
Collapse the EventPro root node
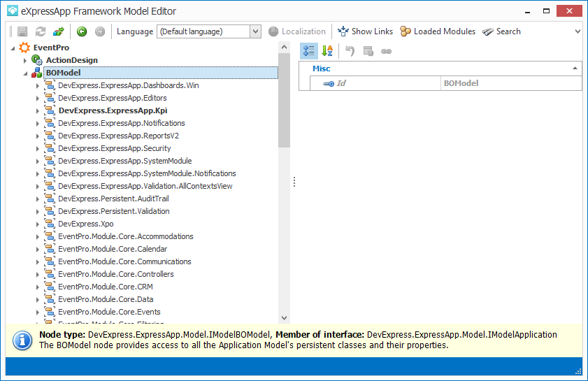pos(13,48)
